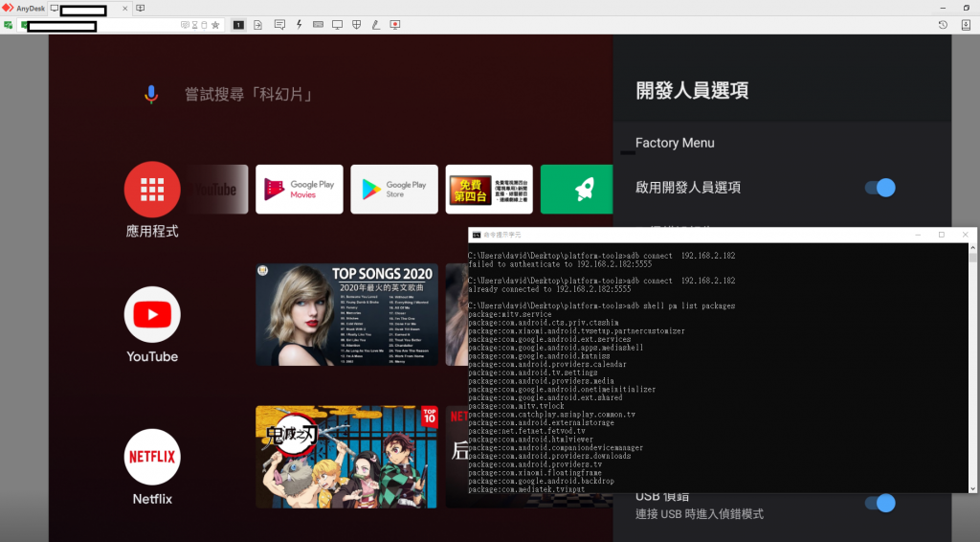Screen dimensions: 980x542
Task: Start session recording icon
Action: [394, 24]
